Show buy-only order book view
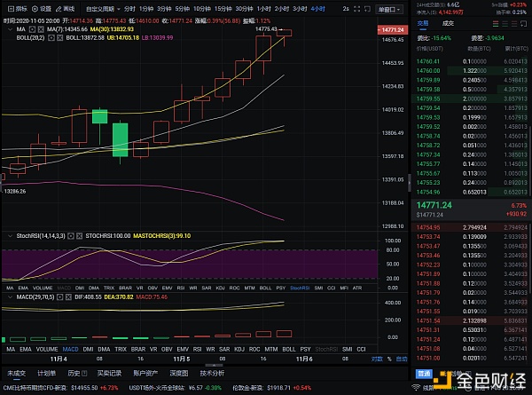The image size is (532, 395). pyautogui.click(x=505, y=23)
